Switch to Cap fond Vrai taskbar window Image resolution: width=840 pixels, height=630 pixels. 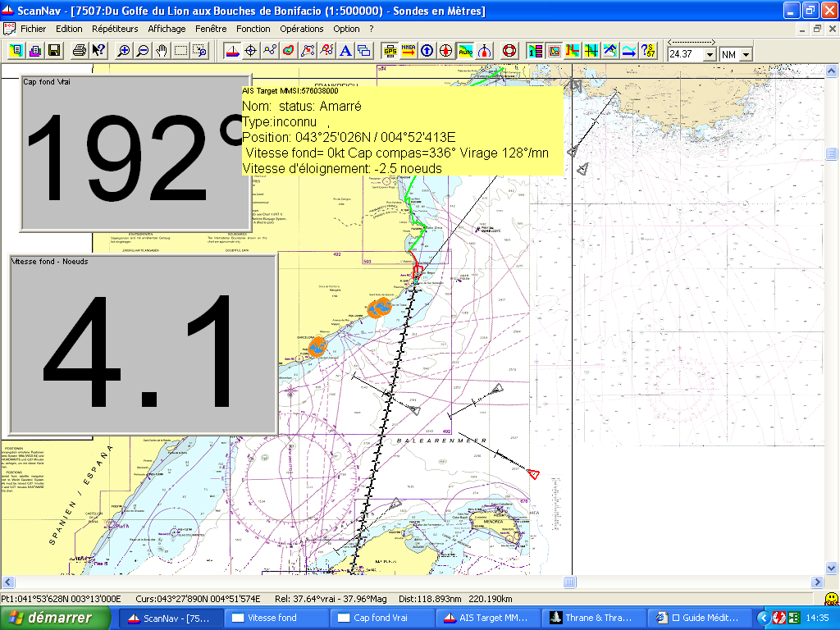[x=381, y=619]
